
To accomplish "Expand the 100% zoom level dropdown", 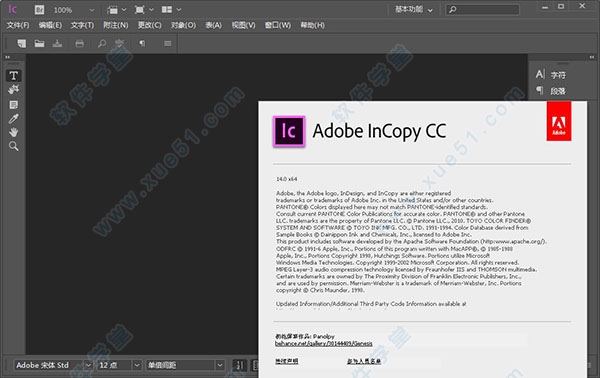I will click(x=92, y=10).
